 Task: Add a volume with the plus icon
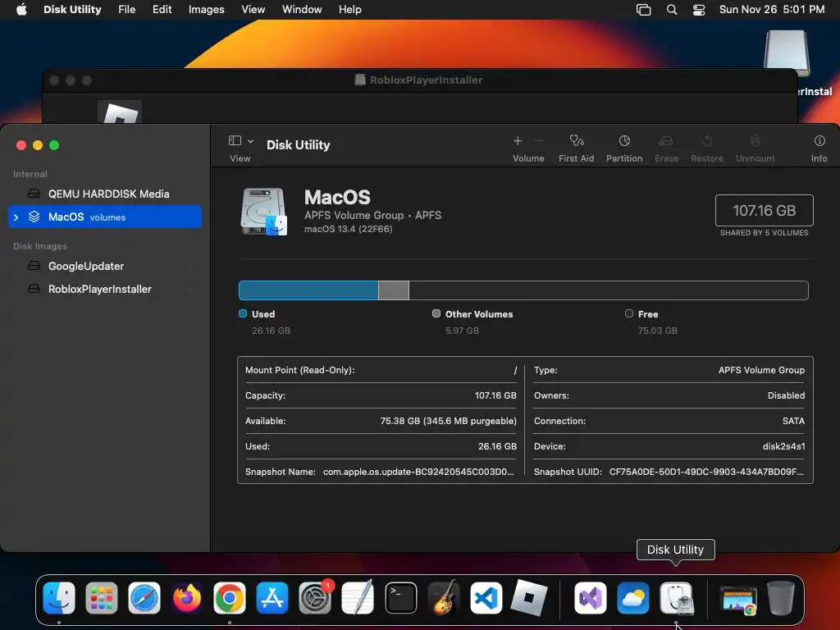click(x=518, y=141)
